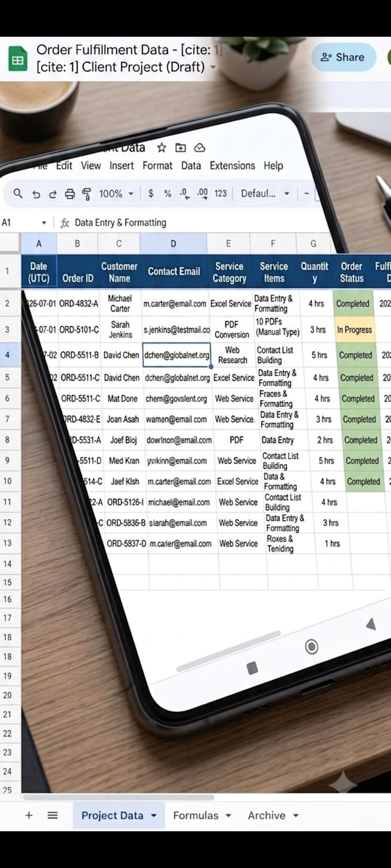
Task: Click the cell reading Michael Carter
Action: (x=120, y=303)
